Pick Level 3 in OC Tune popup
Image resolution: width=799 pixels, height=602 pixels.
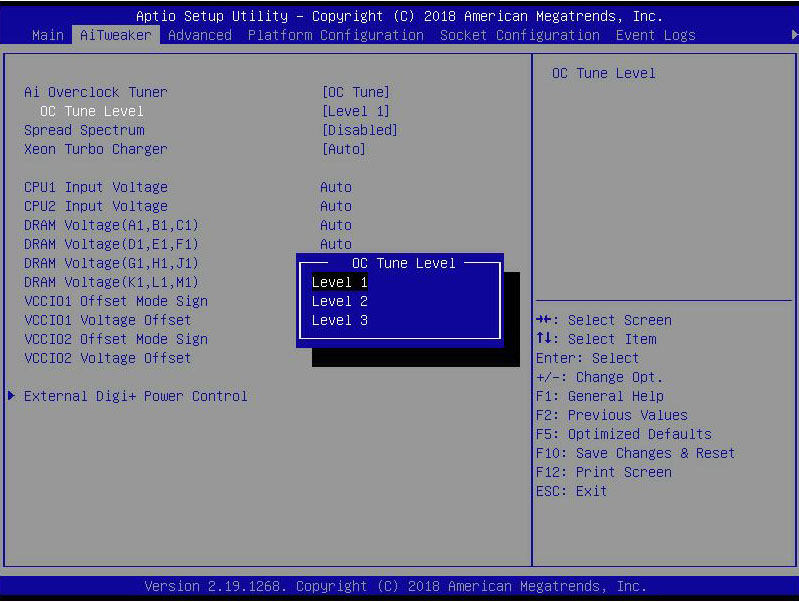(x=340, y=320)
